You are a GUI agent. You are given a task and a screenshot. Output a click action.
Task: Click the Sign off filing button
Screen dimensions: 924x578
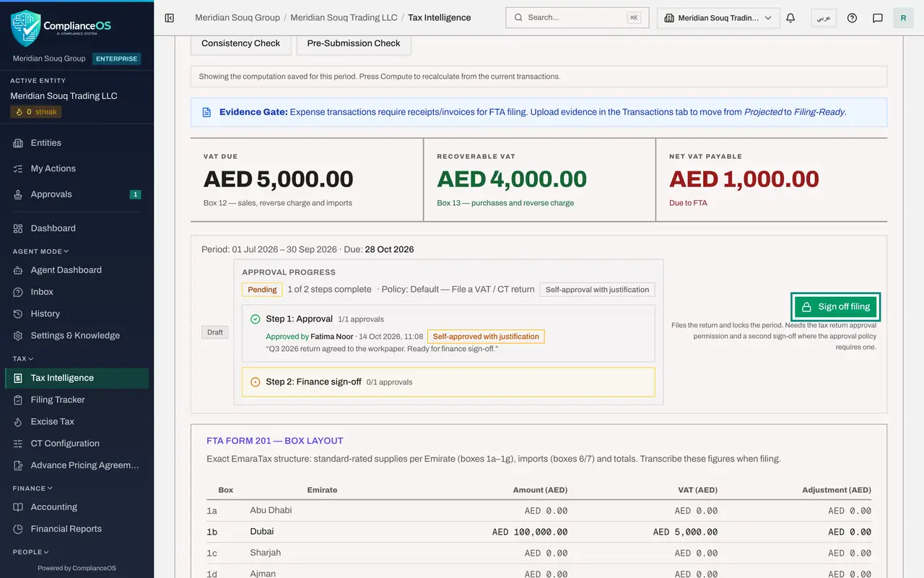(836, 306)
